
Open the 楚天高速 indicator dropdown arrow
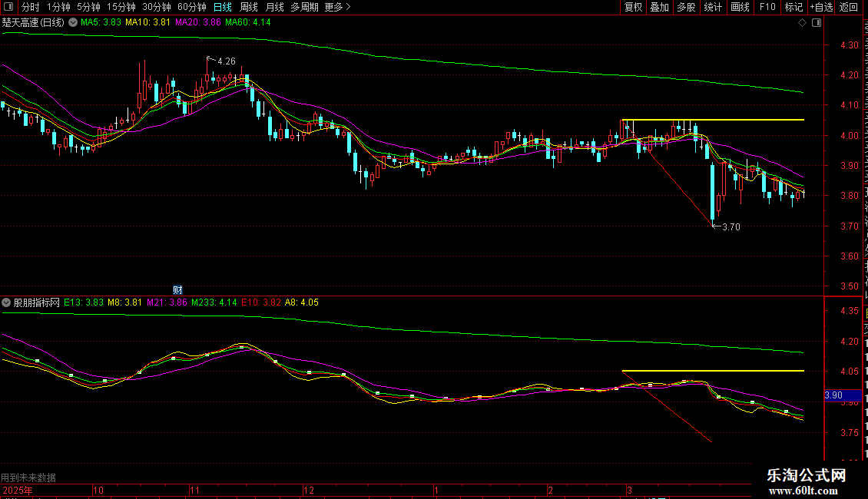click(72, 23)
